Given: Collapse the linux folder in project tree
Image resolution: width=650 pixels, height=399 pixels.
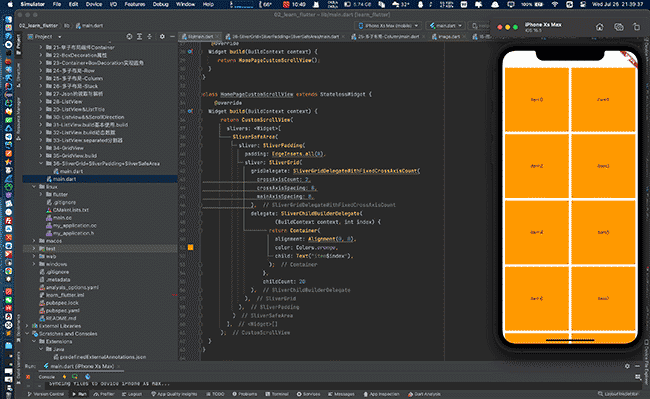Looking at the screenshot, I should 34,187.
